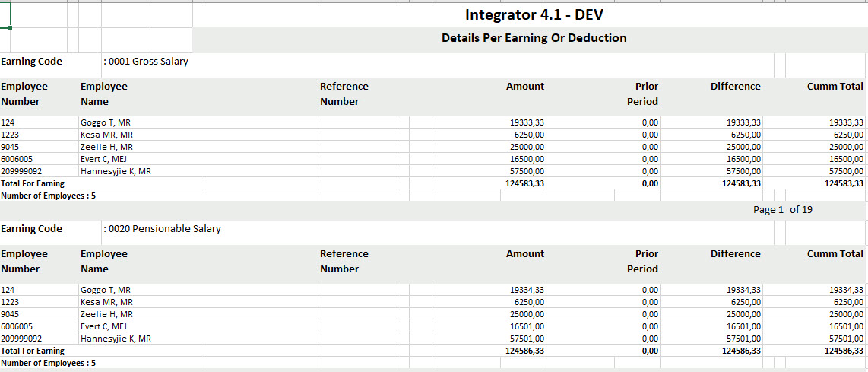Select Prior Period total 0,00 for Pensionable Salary
Image resolution: width=868 pixels, height=372 pixels.
(650, 351)
